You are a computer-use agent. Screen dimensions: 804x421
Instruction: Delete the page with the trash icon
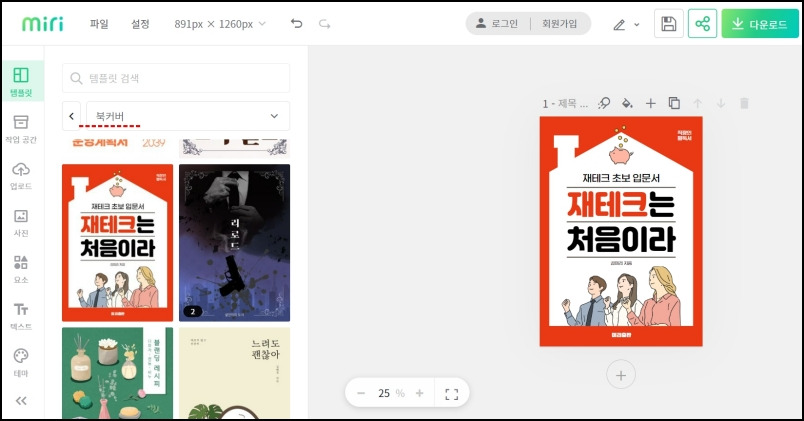pos(744,103)
